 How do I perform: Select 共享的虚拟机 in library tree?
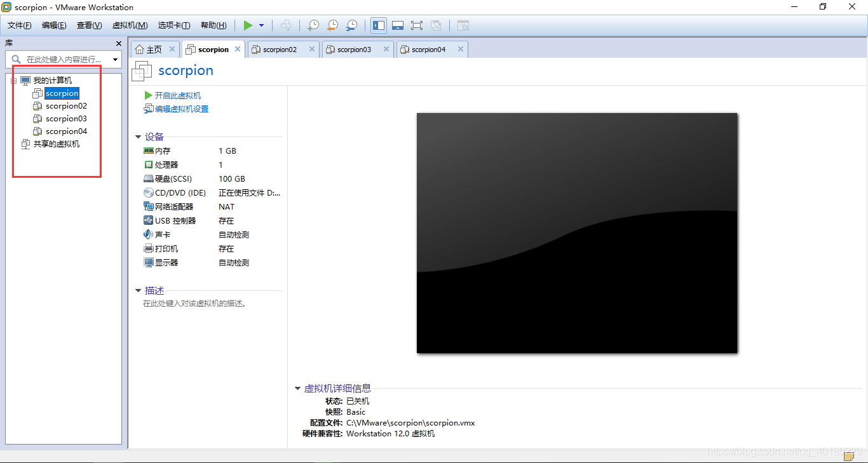[x=57, y=144]
